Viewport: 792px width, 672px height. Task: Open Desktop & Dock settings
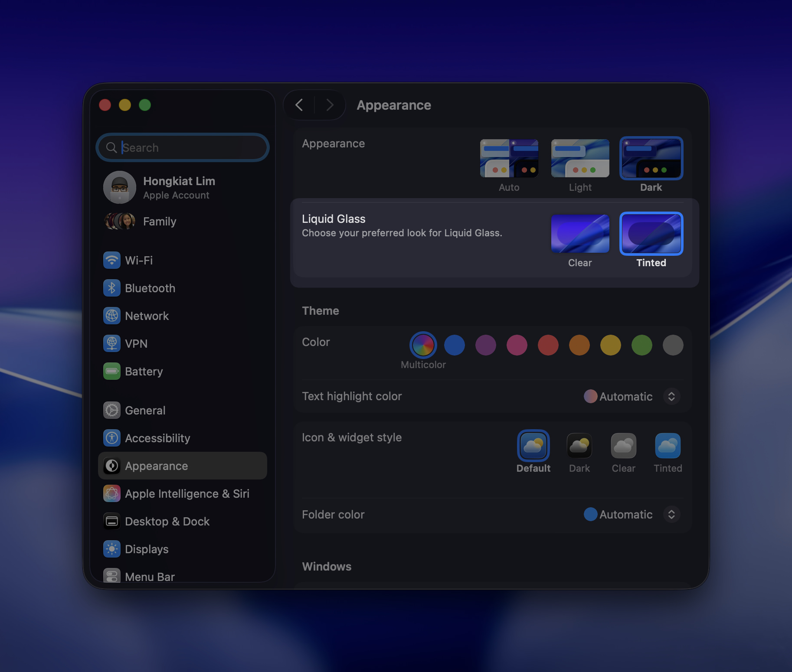(x=167, y=521)
